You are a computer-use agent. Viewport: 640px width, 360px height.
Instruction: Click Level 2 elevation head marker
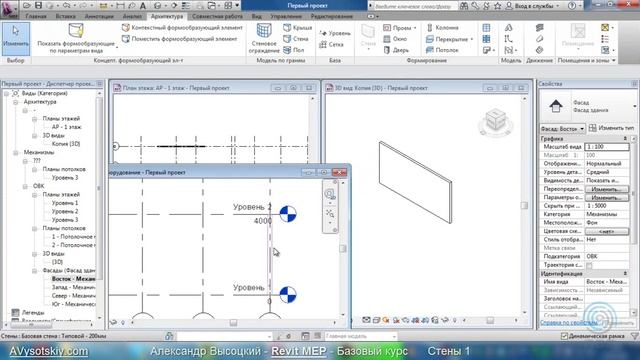click(288, 214)
